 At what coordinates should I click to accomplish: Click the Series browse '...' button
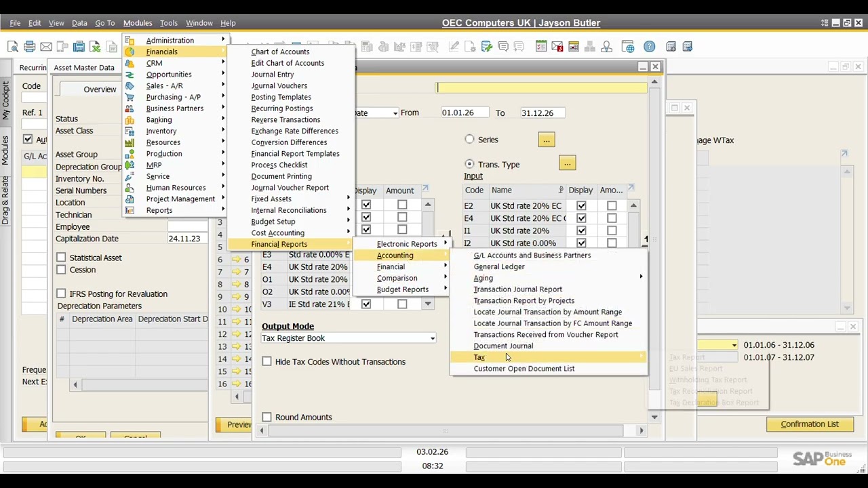[546, 140]
